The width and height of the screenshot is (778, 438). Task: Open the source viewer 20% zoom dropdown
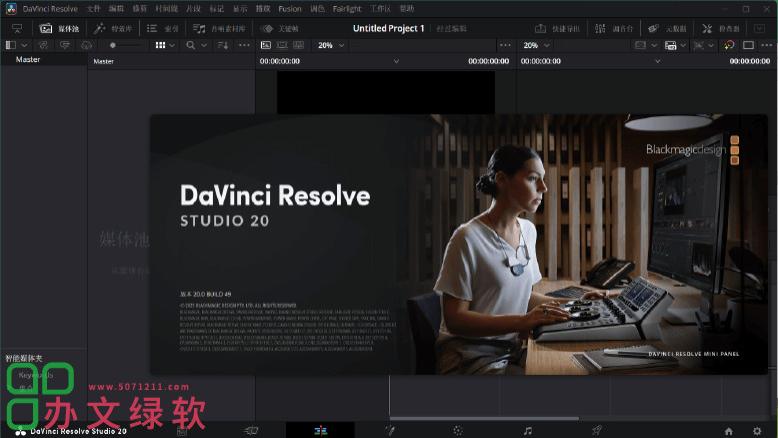tap(331, 45)
